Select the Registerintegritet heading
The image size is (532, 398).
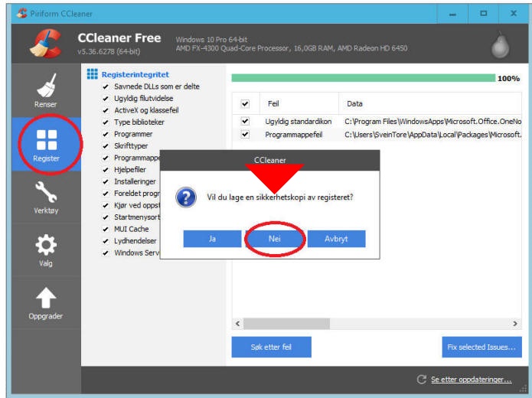135,74
